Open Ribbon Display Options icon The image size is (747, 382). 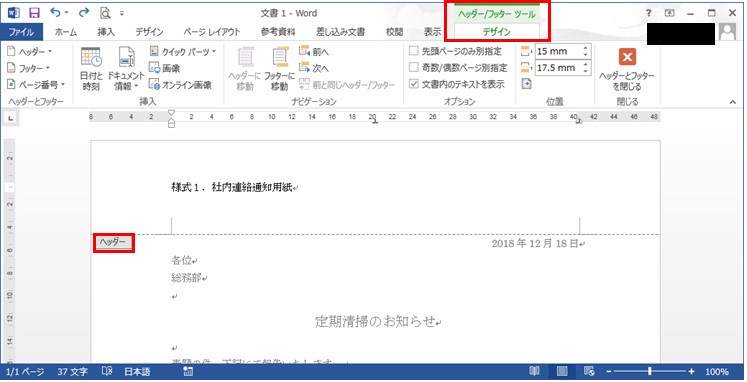669,13
